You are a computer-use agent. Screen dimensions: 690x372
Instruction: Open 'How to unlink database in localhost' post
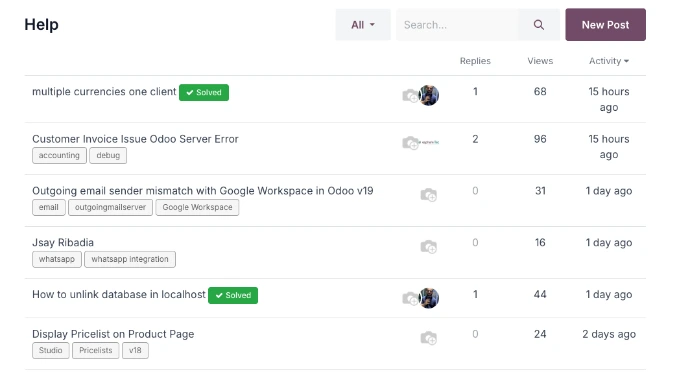[119, 295]
